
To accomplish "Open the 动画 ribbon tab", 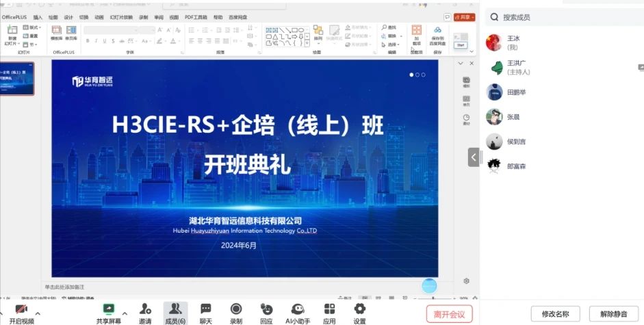I will pos(99,17).
